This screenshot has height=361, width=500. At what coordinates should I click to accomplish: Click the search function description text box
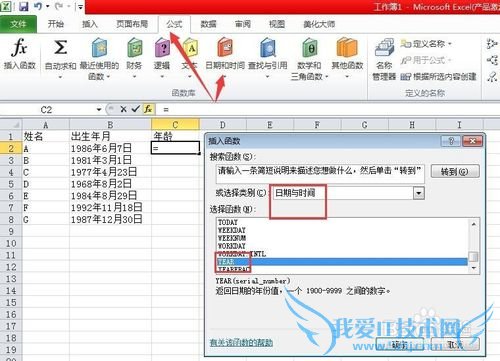[x=320, y=173]
